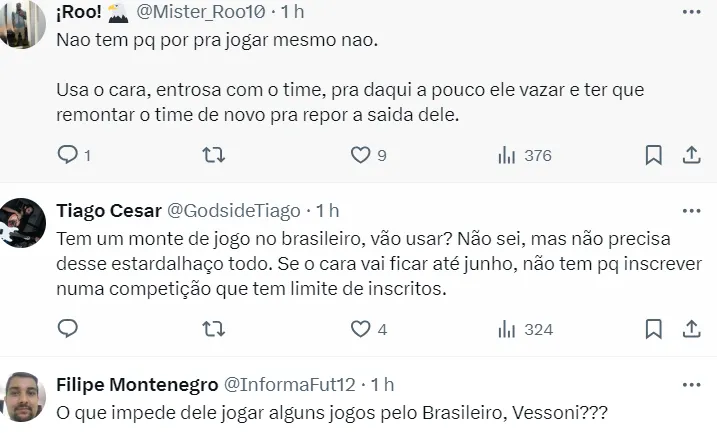Open more options on Mister_Roo10's tweet
The height and width of the screenshot is (433, 717).
[x=691, y=12]
